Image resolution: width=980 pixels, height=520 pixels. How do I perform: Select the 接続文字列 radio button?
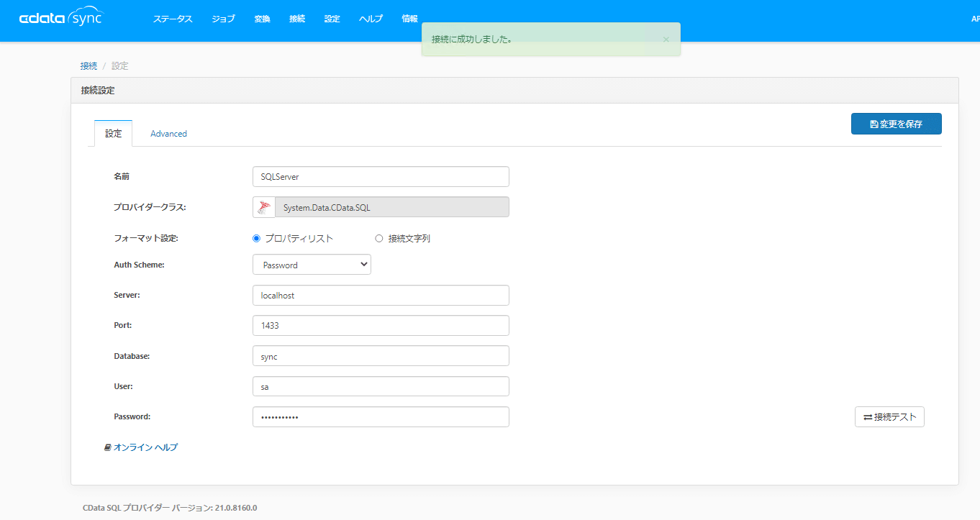pyautogui.click(x=379, y=238)
